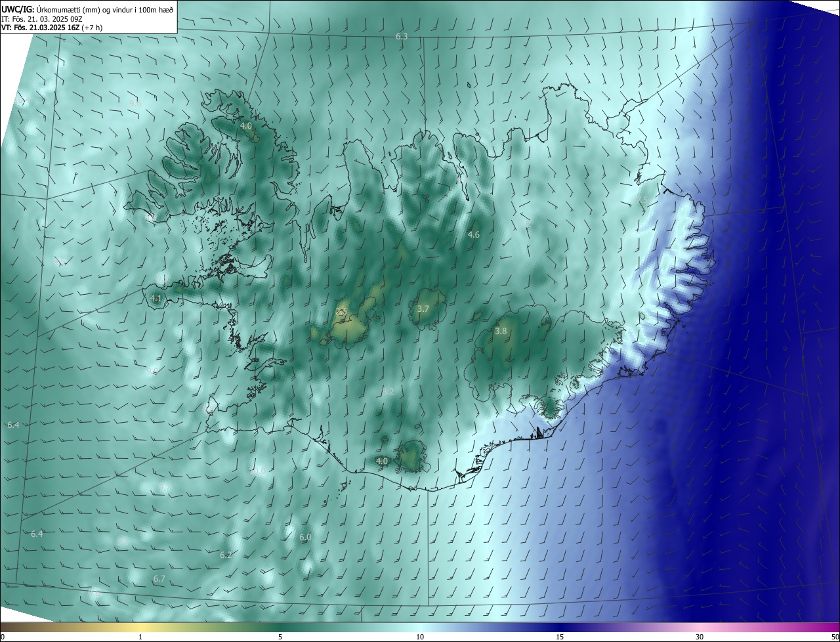The height and width of the screenshot is (642, 840).
Task: Click the 1 tick on the color scale
Action: 141,637
